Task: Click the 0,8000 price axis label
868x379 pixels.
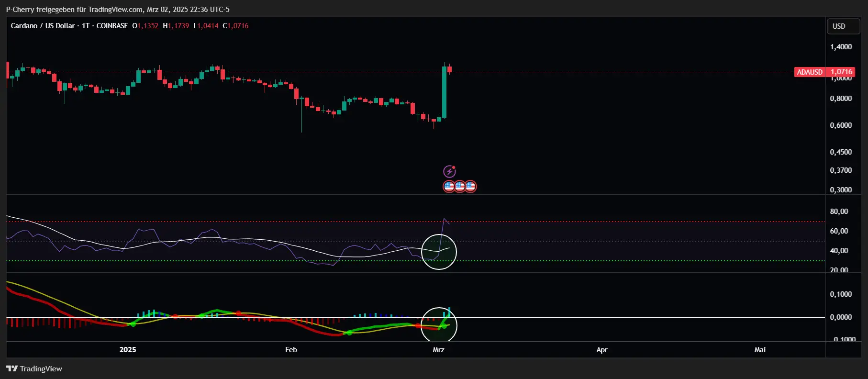Action: (841, 99)
